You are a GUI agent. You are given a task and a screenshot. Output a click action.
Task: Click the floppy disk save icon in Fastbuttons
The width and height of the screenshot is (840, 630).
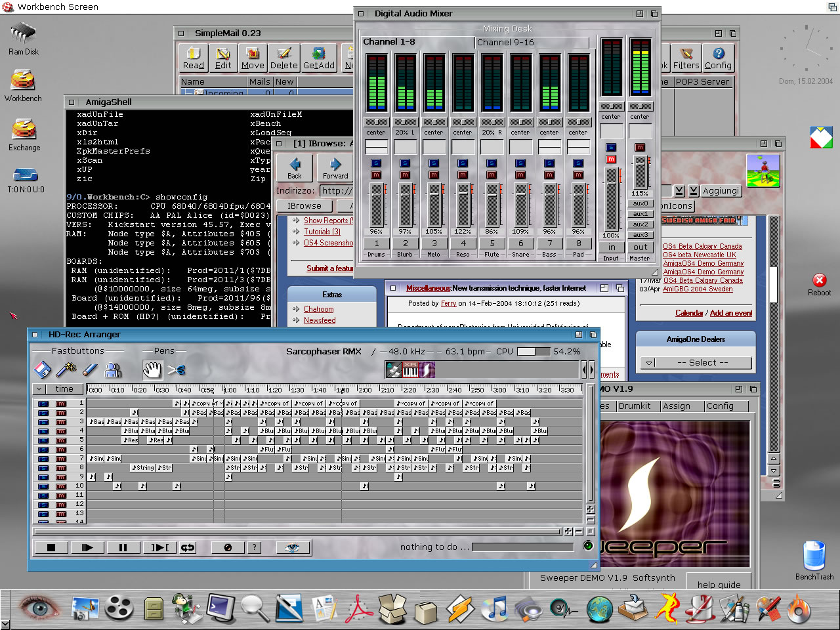43,370
